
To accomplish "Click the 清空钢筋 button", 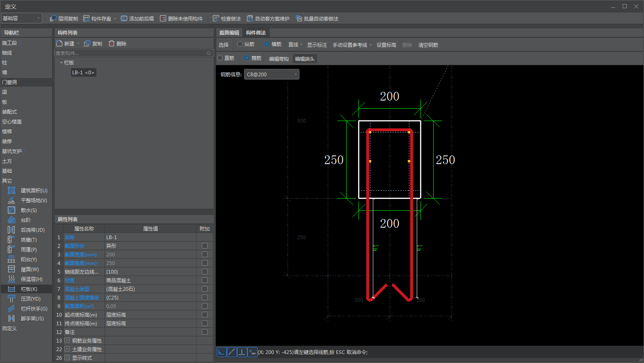I will tap(428, 45).
